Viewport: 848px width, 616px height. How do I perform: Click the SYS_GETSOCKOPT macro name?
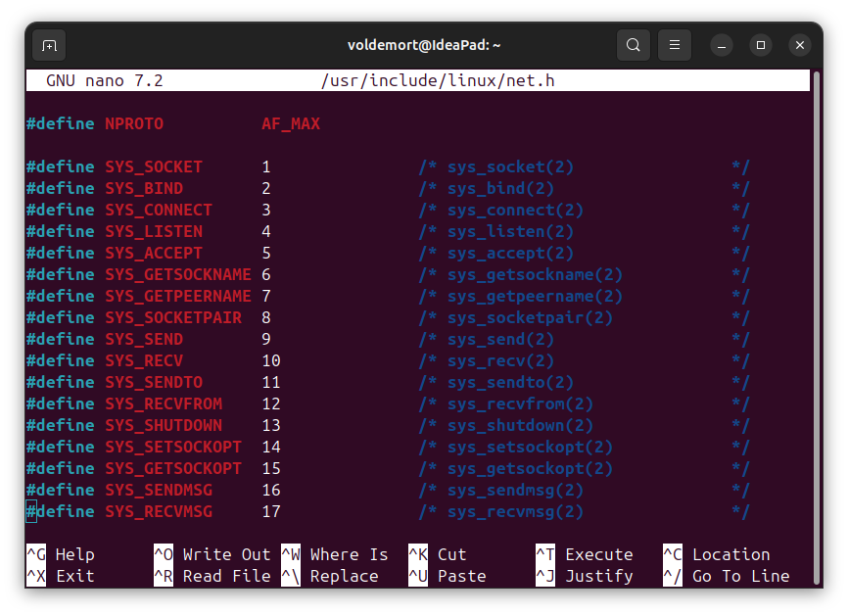tap(173, 468)
